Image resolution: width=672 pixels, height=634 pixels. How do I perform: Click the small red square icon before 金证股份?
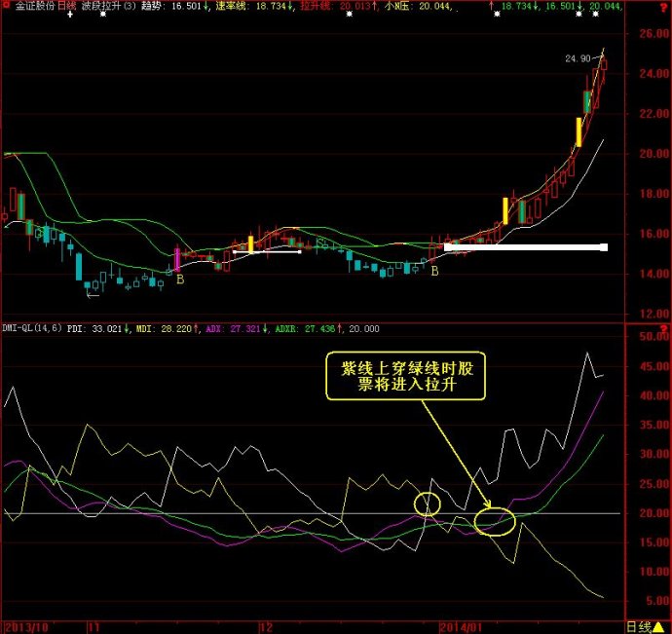6,6
